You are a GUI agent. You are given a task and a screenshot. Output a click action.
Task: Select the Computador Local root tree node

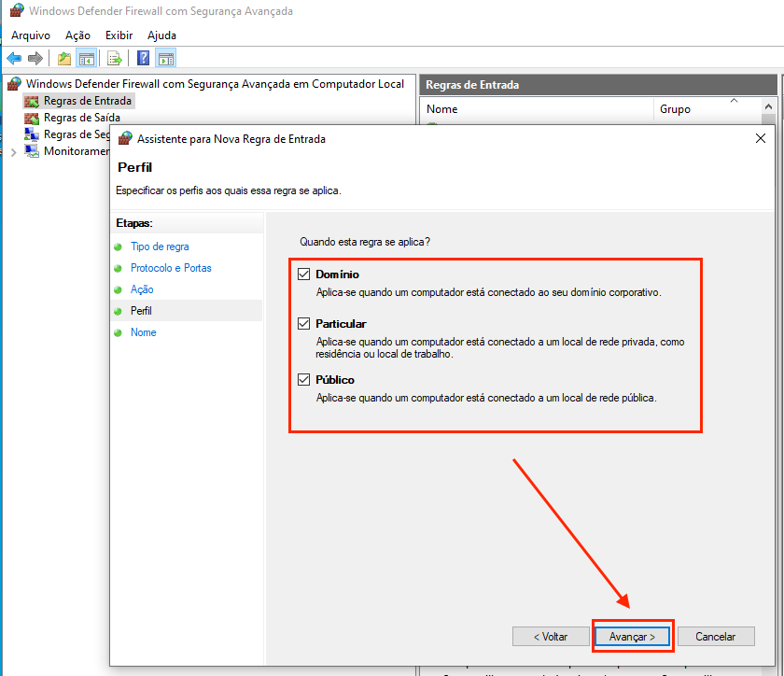coord(215,84)
